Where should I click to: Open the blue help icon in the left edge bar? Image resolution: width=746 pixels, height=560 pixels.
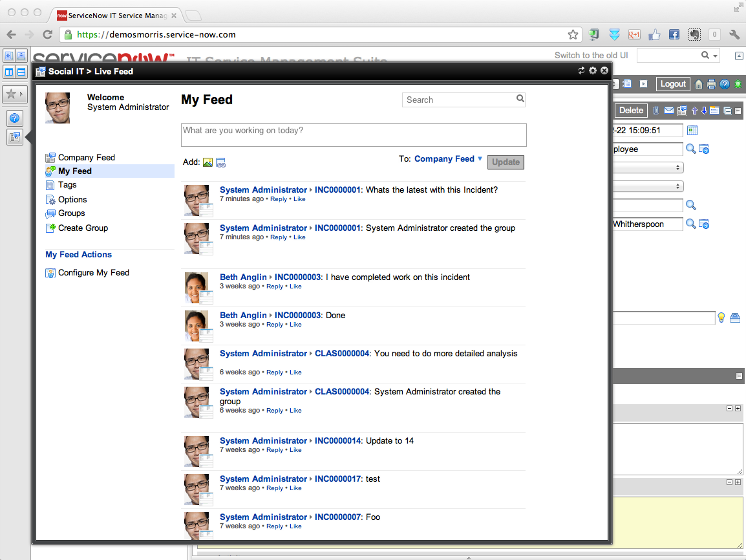15,118
